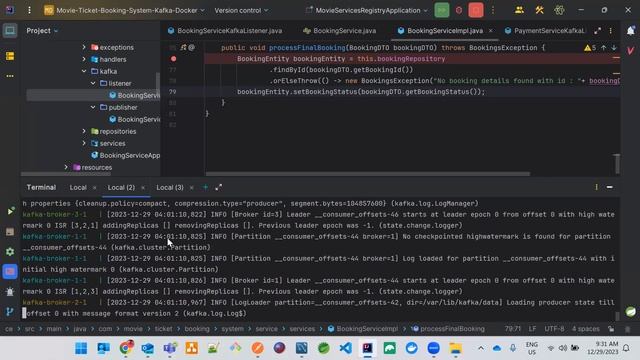Open the red V plugin tool window
Screen dimensions: 640x360
(631, 51)
